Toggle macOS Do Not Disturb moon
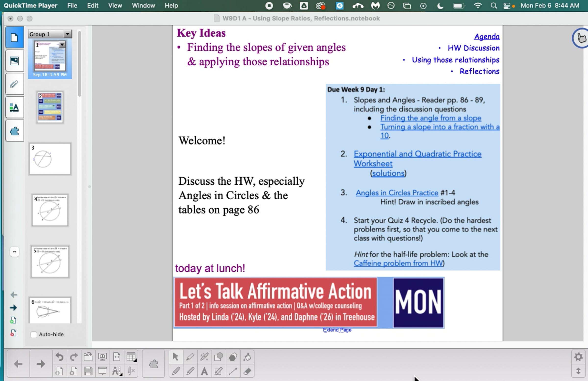Image resolution: width=588 pixels, height=381 pixels. pos(440,6)
